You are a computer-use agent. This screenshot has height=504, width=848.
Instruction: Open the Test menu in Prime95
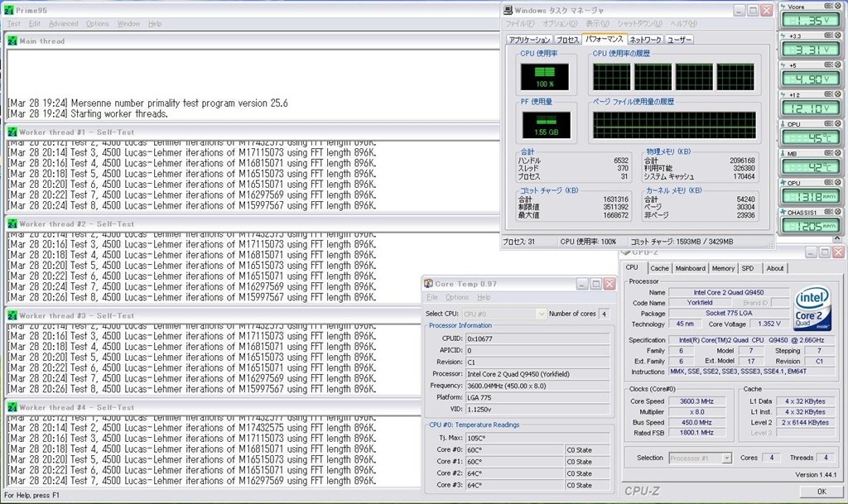[x=13, y=24]
